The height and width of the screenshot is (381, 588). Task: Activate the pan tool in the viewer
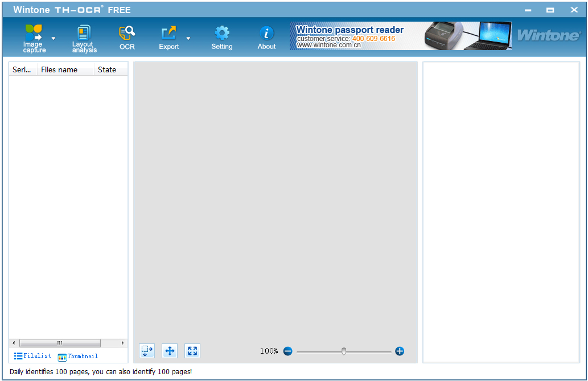(169, 351)
